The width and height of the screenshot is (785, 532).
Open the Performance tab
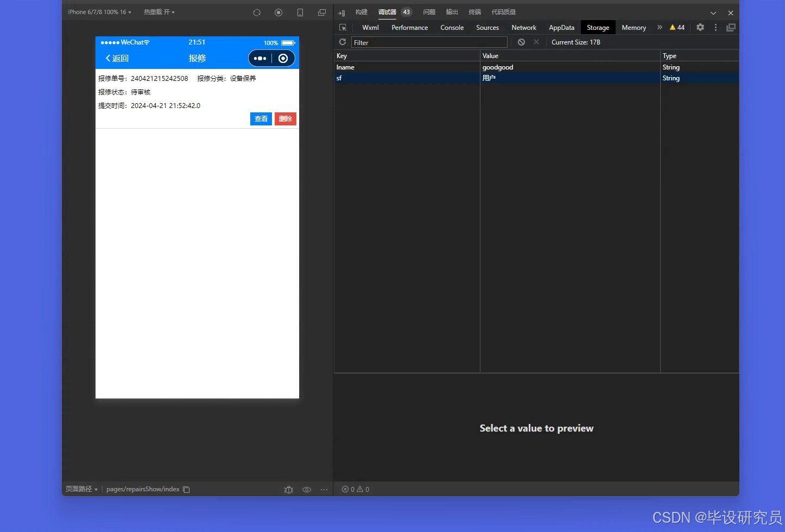click(410, 28)
